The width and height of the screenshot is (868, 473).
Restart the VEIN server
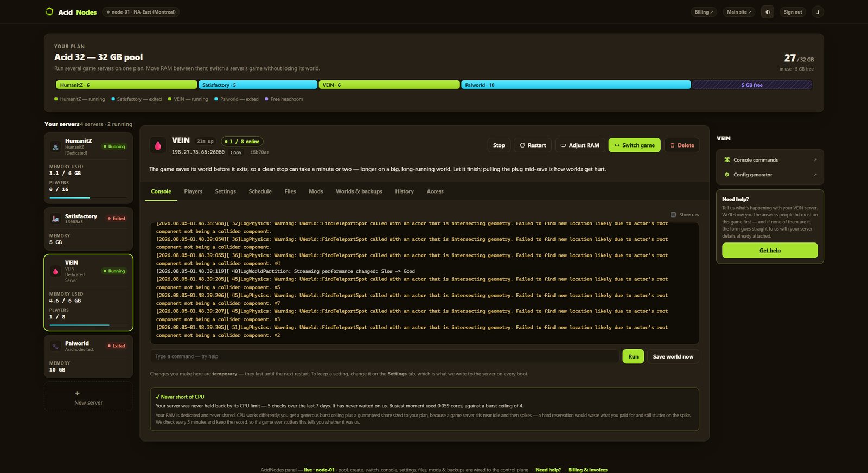coord(533,145)
